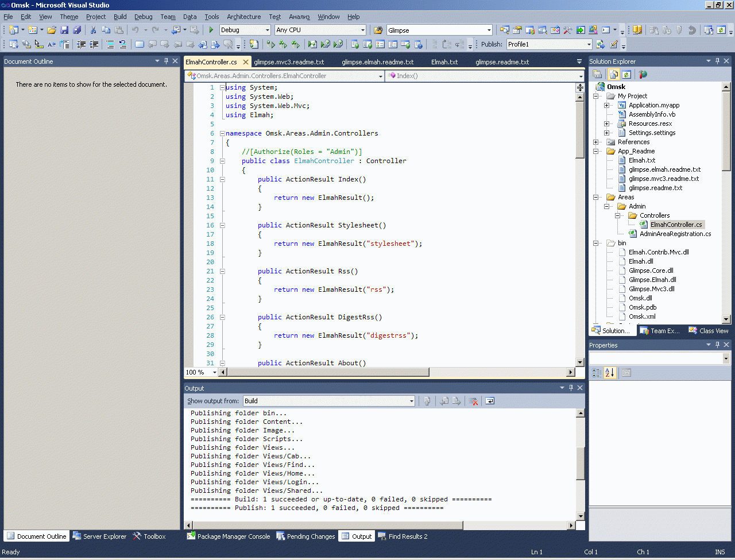Increase line indent in the text editor toolbar
The width and height of the screenshot is (735, 560).
coord(94,44)
